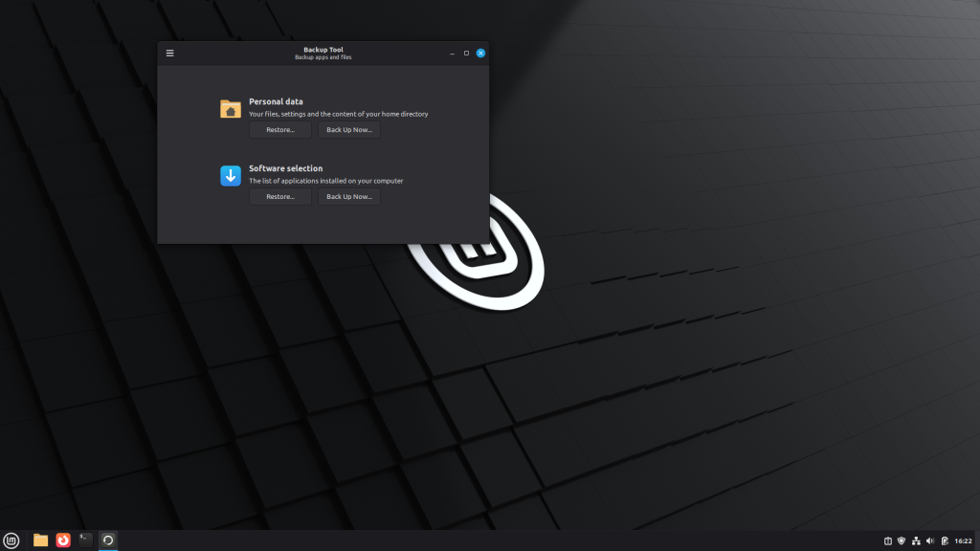Click the battery power tray icon

coord(945,541)
